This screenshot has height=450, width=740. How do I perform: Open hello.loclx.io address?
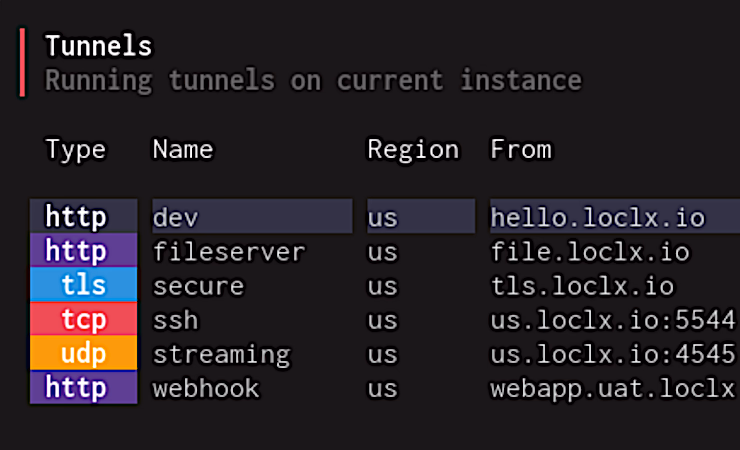point(597,217)
